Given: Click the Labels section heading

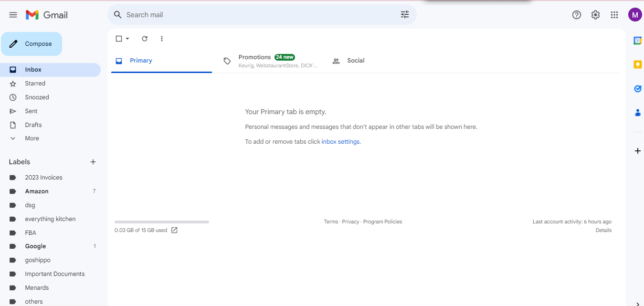Looking at the screenshot, I should point(20,162).
